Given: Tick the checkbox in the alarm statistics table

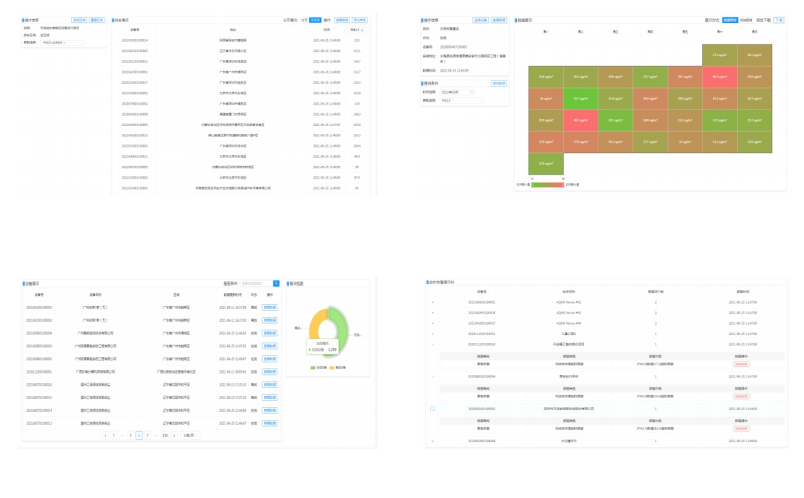Looking at the screenshot, I should (x=432, y=410).
